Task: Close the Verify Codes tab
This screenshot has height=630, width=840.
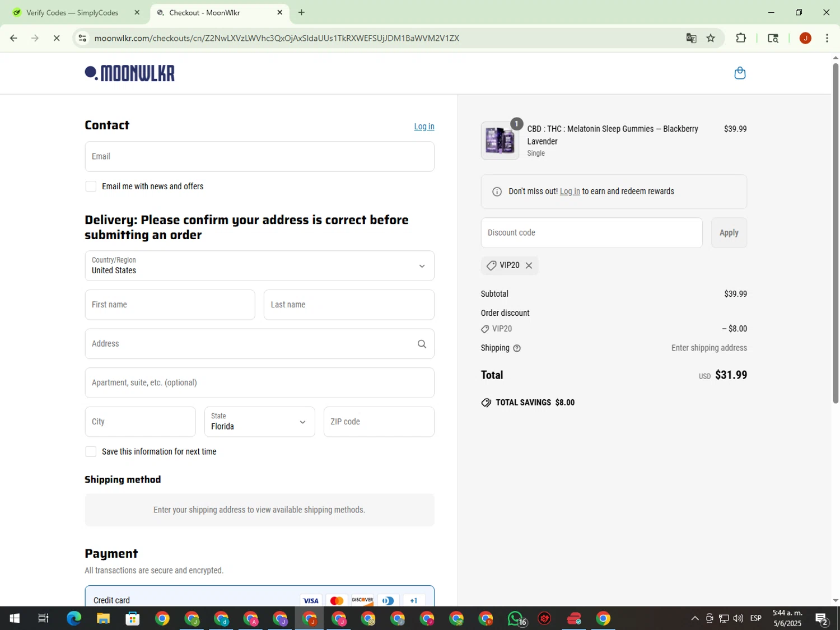Action: tap(137, 12)
